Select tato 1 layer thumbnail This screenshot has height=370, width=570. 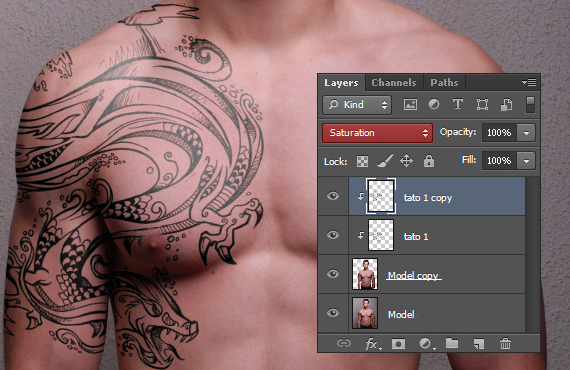click(381, 235)
